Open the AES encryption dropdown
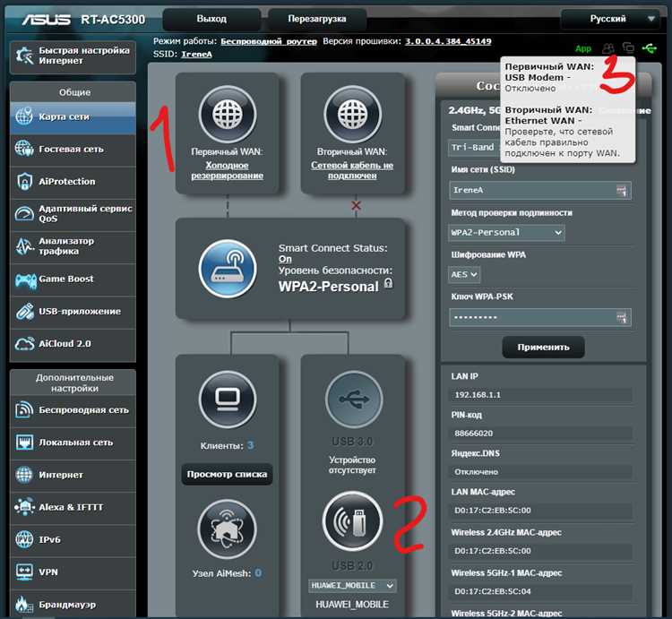Viewport: 672px width, 619px height. pyautogui.click(x=465, y=275)
